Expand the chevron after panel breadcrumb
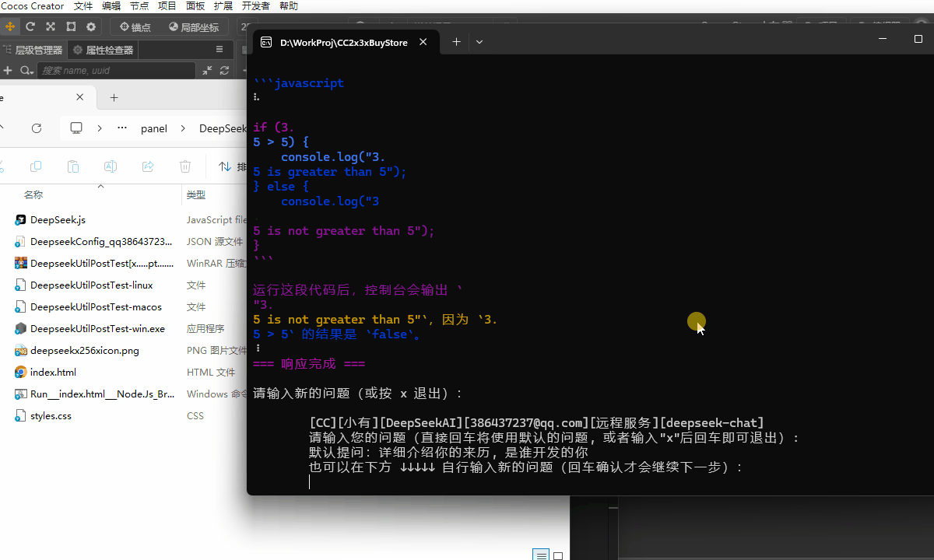The height and width of the screenshot is (560, 934). [x=183, y=128]
